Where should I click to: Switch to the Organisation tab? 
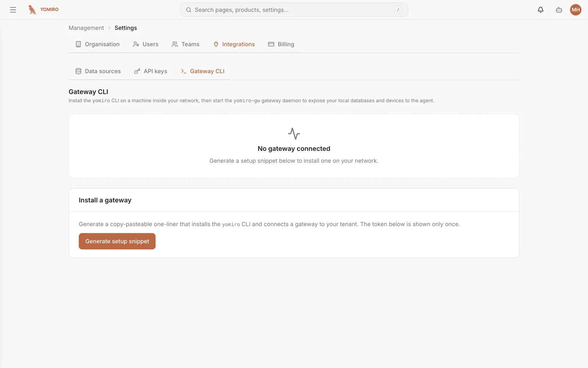pyautogui.click(x=98, y=44)
